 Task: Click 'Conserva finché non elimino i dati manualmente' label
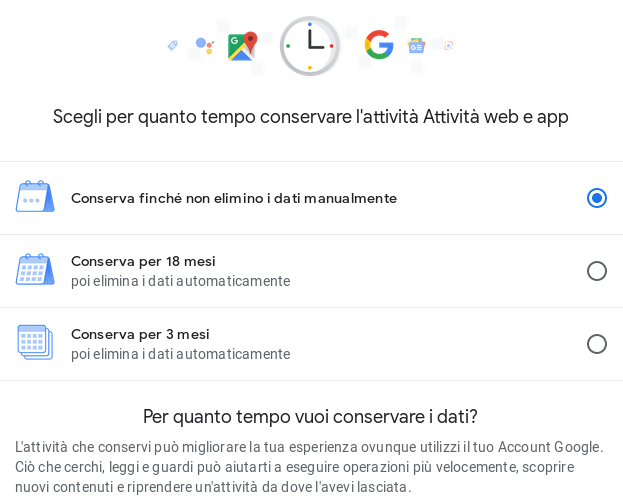pos(233,198)
